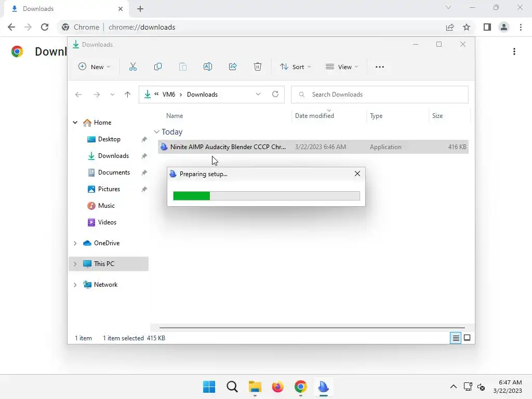
Task: Collapse the Home tree node
Action: coord(75,123)
